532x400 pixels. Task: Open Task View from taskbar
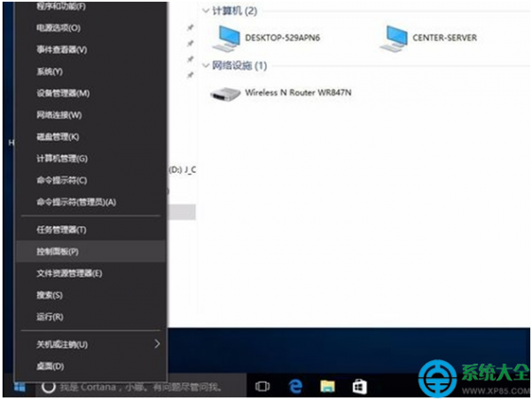(262, 387)
